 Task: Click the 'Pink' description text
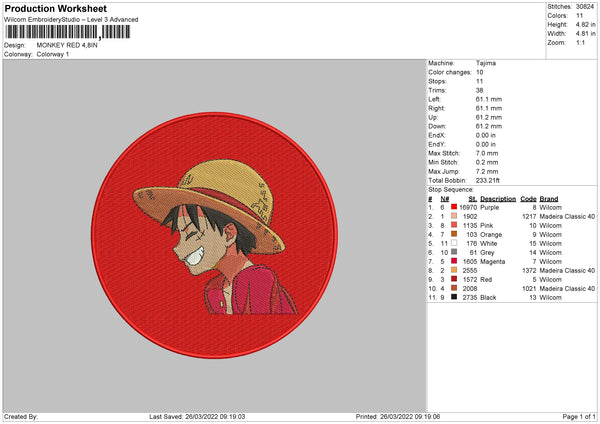point(486,225)
